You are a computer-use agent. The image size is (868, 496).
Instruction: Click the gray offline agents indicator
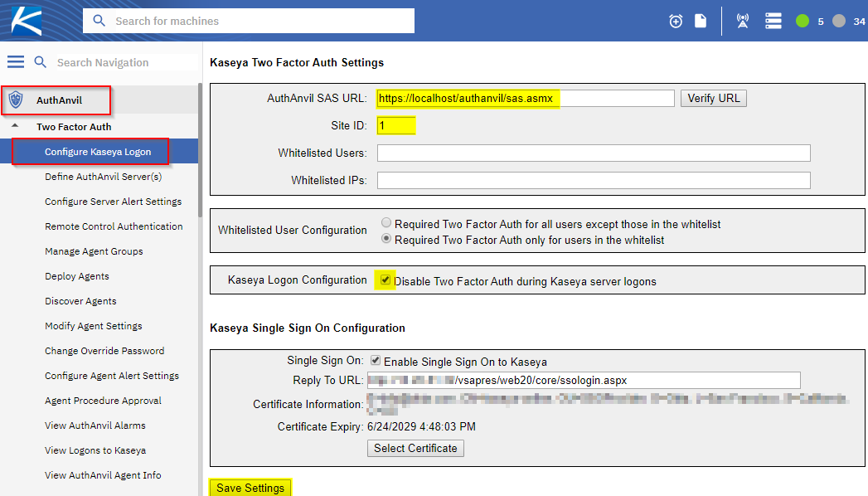click(x=839, y=21)
